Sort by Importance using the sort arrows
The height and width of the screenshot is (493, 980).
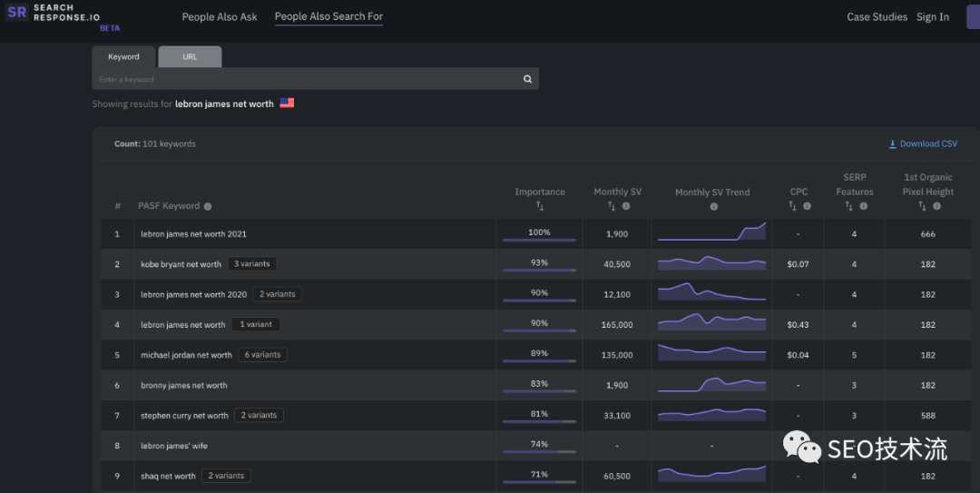pos(540,206)
